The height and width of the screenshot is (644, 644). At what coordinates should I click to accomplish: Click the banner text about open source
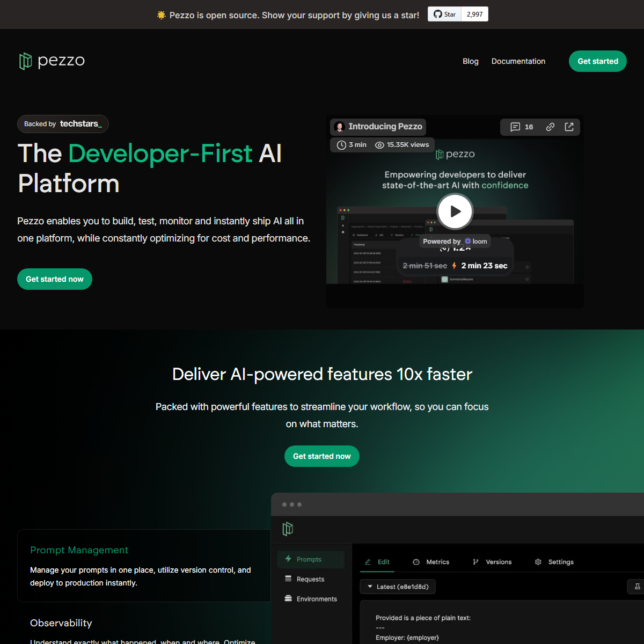(x=295, y=15)
